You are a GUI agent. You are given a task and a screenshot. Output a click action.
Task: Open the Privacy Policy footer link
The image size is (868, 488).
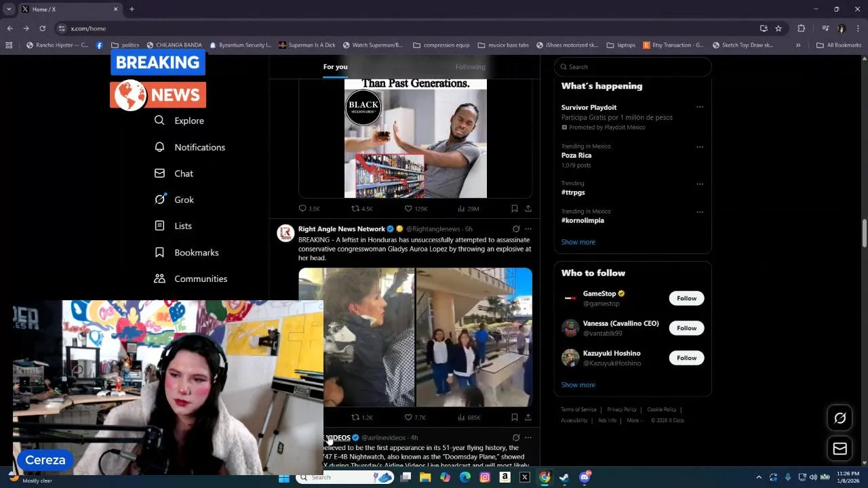(622, 409)
